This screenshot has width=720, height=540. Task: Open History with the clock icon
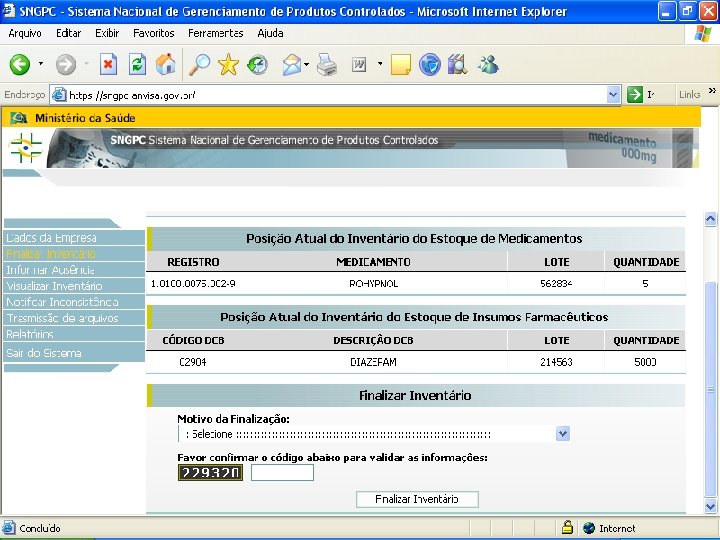tap(257, 64)
